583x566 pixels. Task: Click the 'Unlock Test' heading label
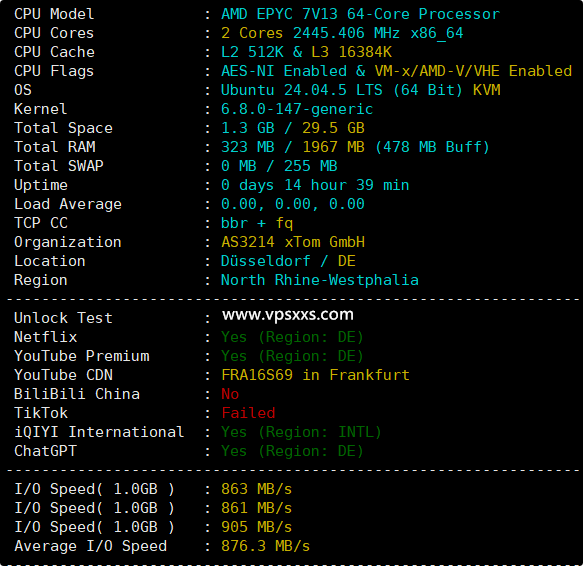pos(63,318)
